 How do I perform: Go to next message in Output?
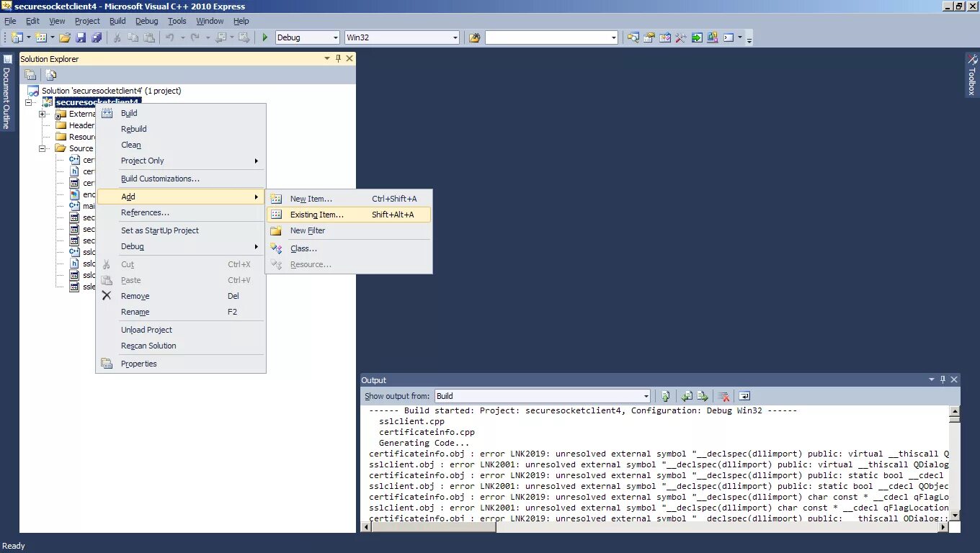703,396
